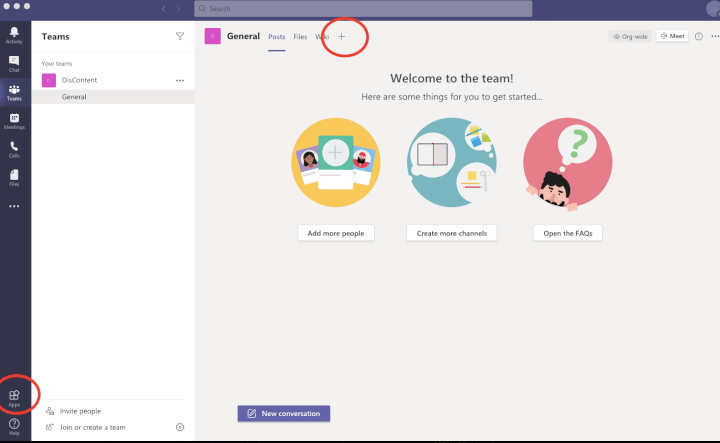Click the "Your teams" label
Viewport: 720px width, 443px height.
(57, 63)
